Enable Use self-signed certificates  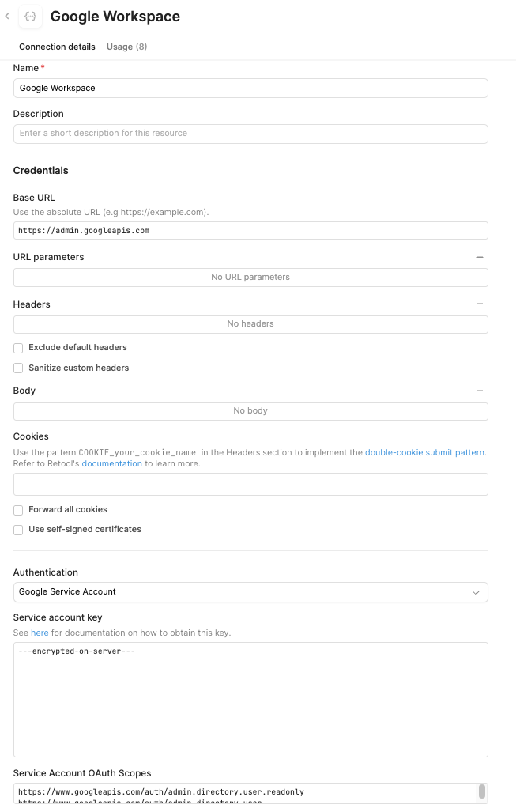point(18,530)
